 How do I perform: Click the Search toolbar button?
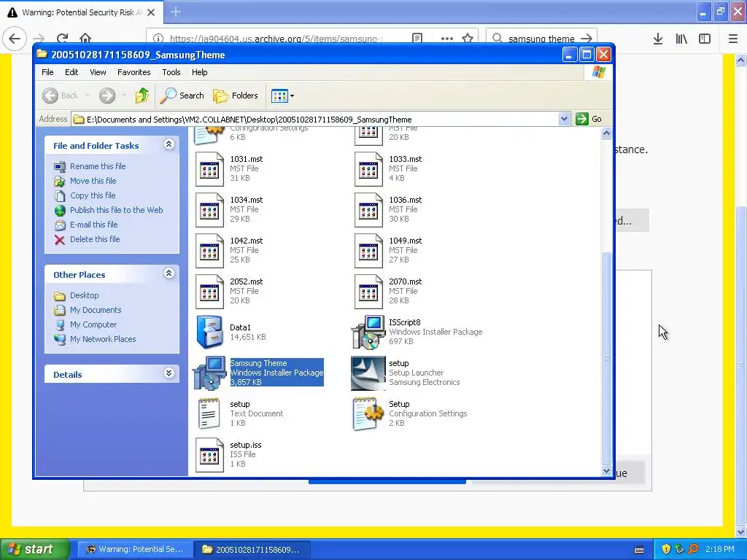182,96
